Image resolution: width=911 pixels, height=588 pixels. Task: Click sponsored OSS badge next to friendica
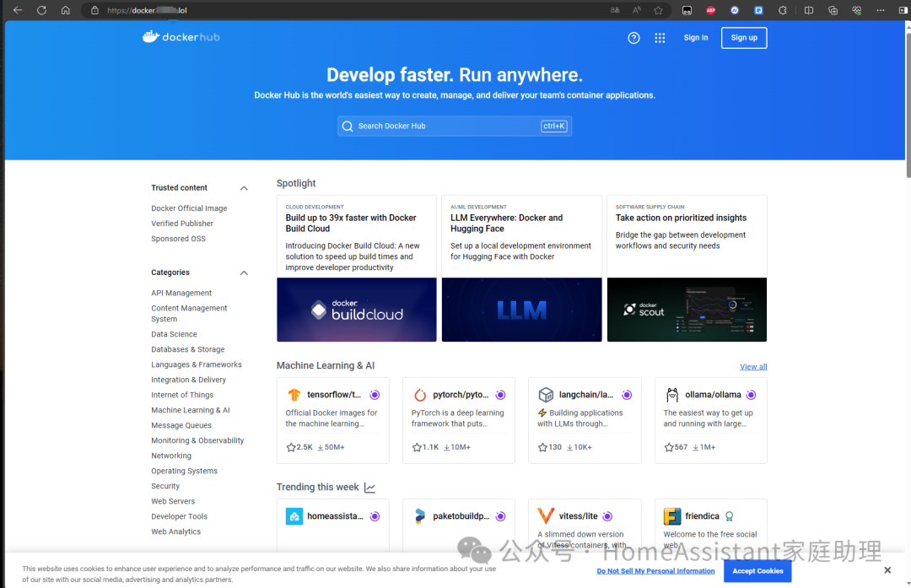point(729,516)
